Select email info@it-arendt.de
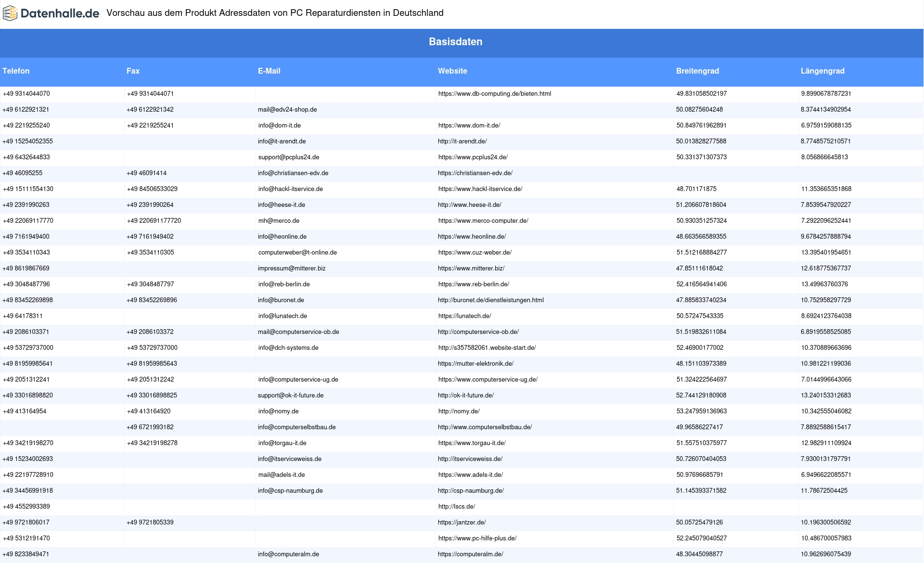 tap(282, 141)
